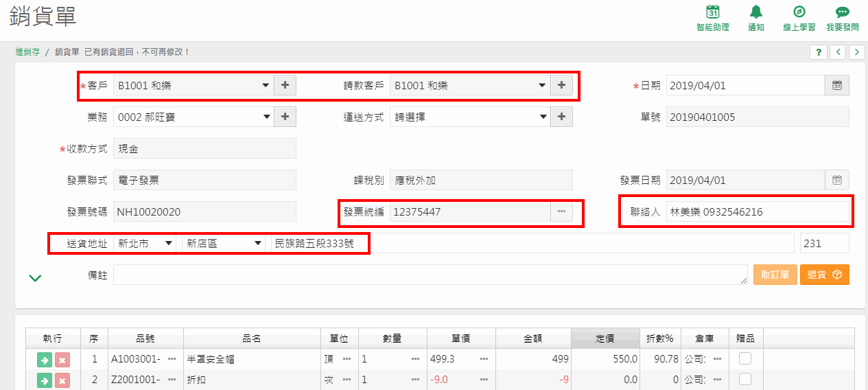Click the 進銷存 breadcrumb link

[x=27, y=51]
